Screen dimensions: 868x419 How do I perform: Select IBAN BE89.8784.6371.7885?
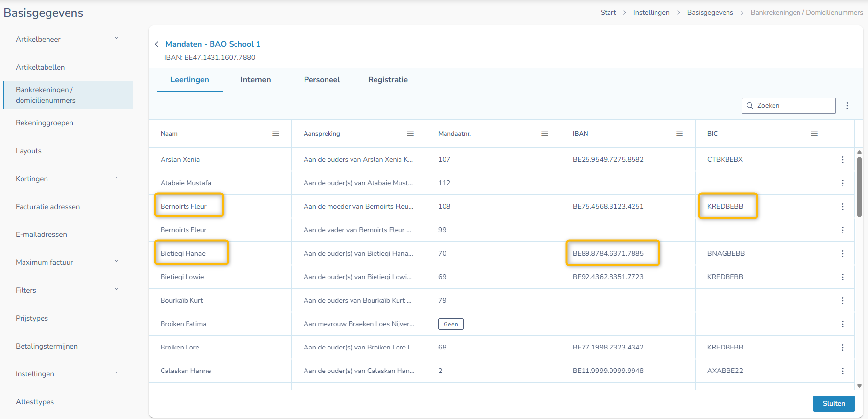(608, 254)
